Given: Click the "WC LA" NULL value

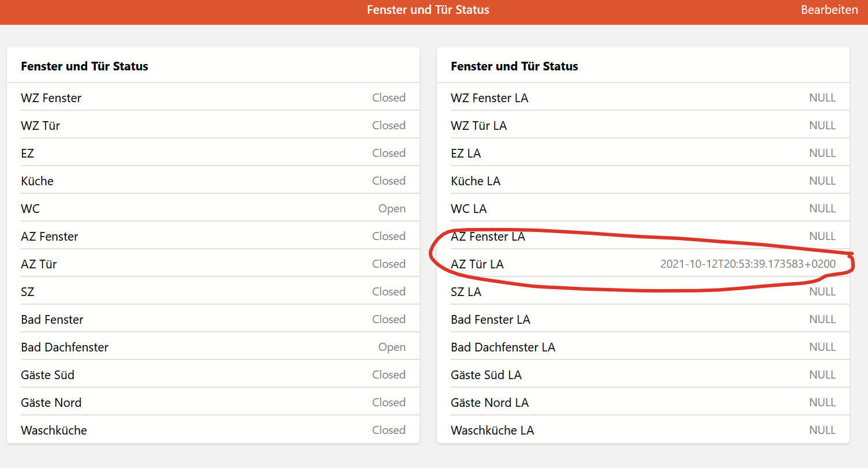Looking at the screenshot, I should [822, 208].
